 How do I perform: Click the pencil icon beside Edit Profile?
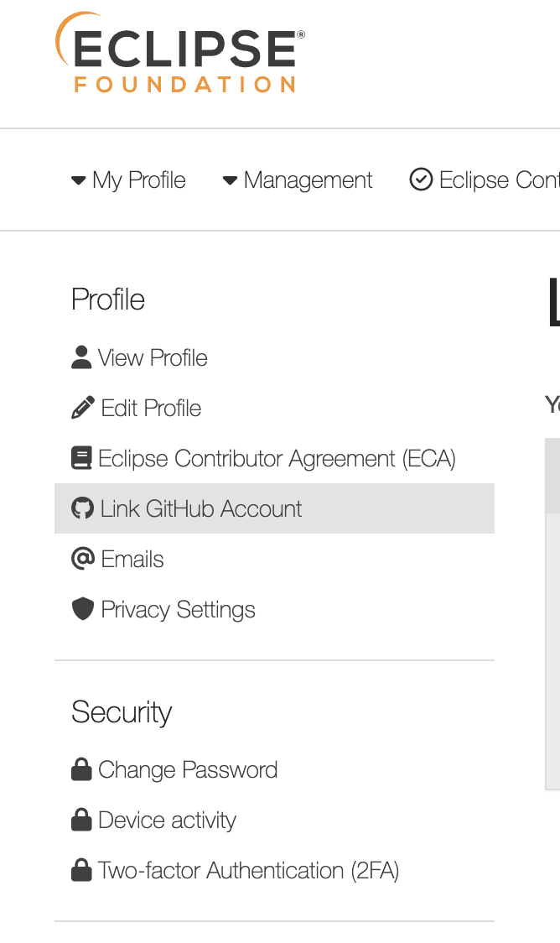point(82,409)
